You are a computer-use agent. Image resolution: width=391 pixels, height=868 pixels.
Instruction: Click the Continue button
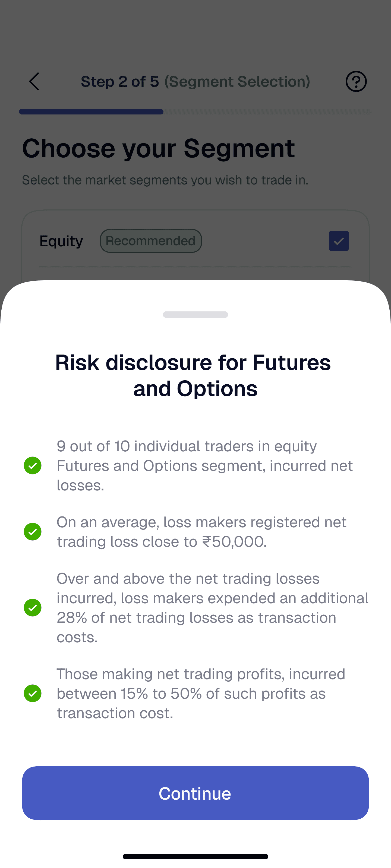pyautogui.click(x=195, y=793)
